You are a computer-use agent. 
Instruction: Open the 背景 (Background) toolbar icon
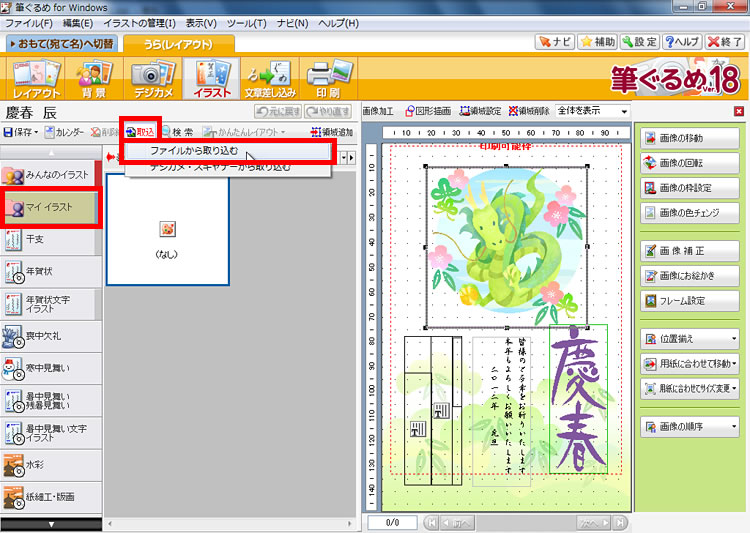click(x=94, y=78)
